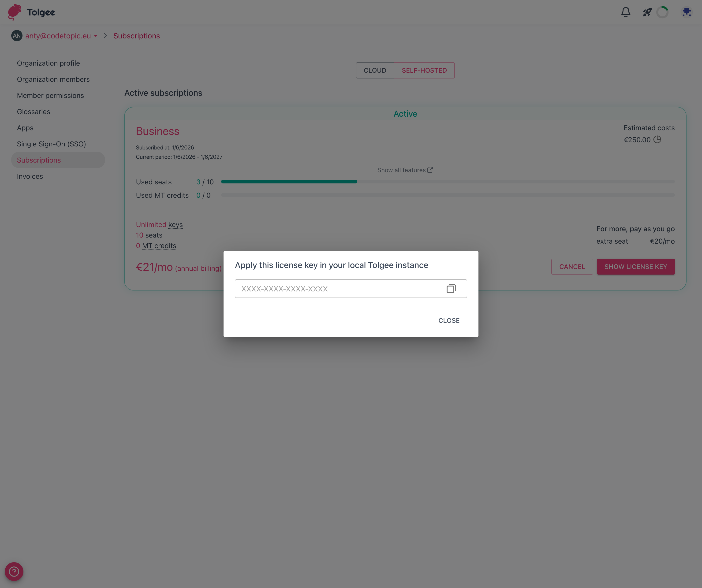Switch to Self-hosted subscriptions
702x588 pixels.
[424, 71]
